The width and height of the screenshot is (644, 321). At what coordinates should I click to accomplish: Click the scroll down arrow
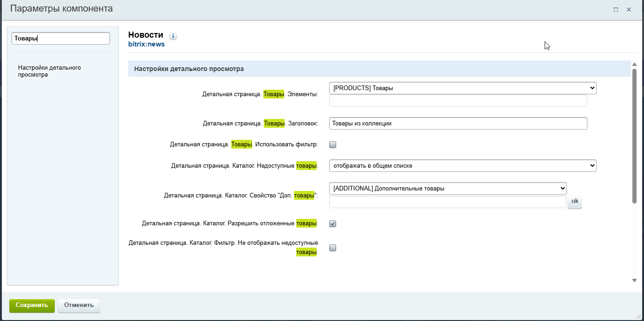point(634,280)
